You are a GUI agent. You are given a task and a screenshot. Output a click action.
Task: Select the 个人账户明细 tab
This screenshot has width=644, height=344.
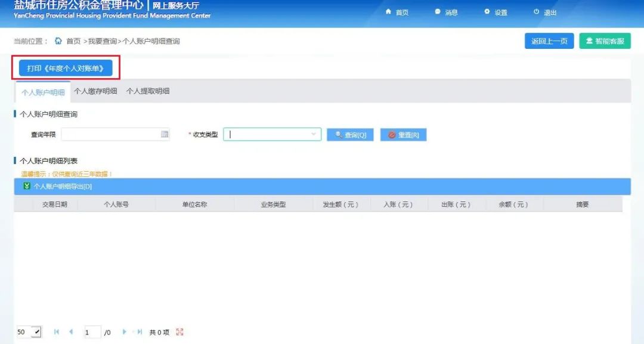click(x=43, y=92)
